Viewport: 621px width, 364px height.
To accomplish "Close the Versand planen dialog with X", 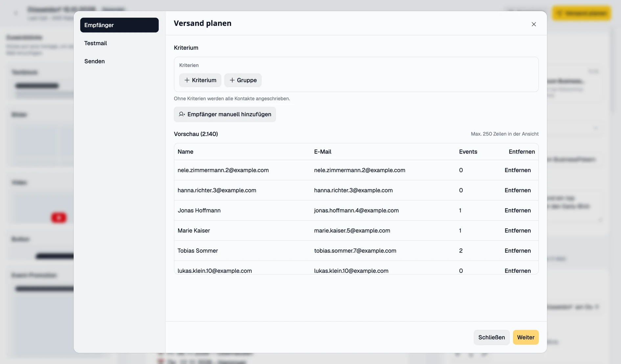I will point(534,24).
